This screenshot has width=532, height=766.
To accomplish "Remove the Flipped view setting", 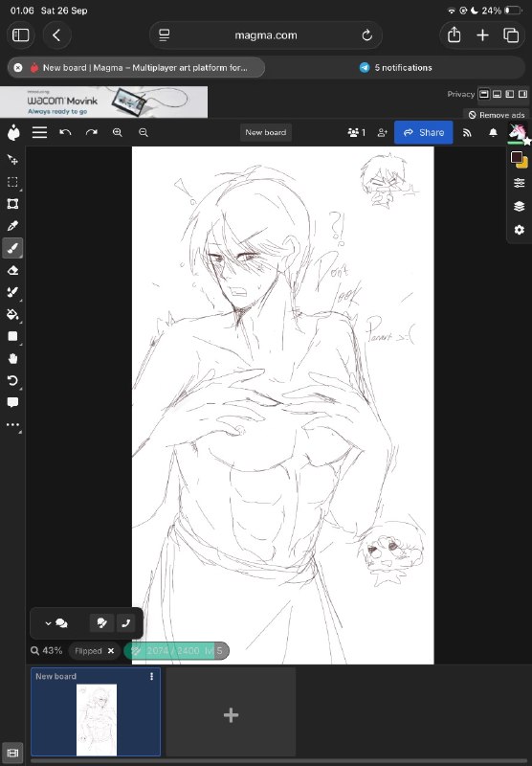I will click(111, 651).
